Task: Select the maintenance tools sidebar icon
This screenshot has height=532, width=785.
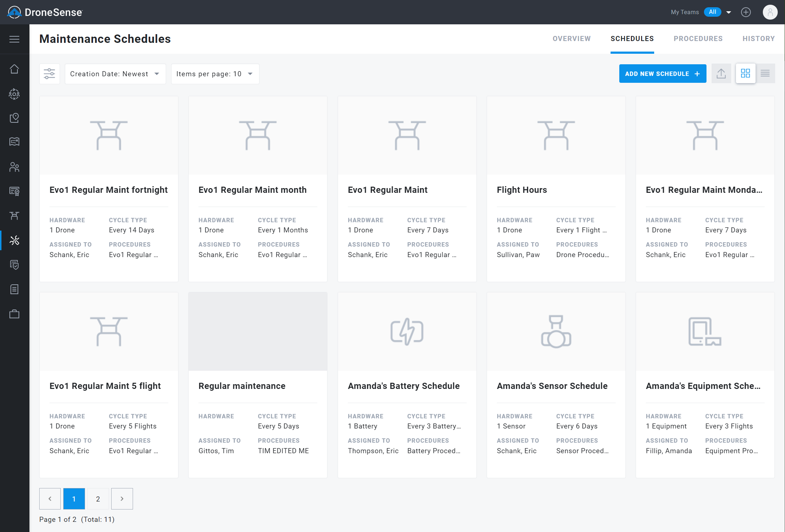Action: [15, 240]
